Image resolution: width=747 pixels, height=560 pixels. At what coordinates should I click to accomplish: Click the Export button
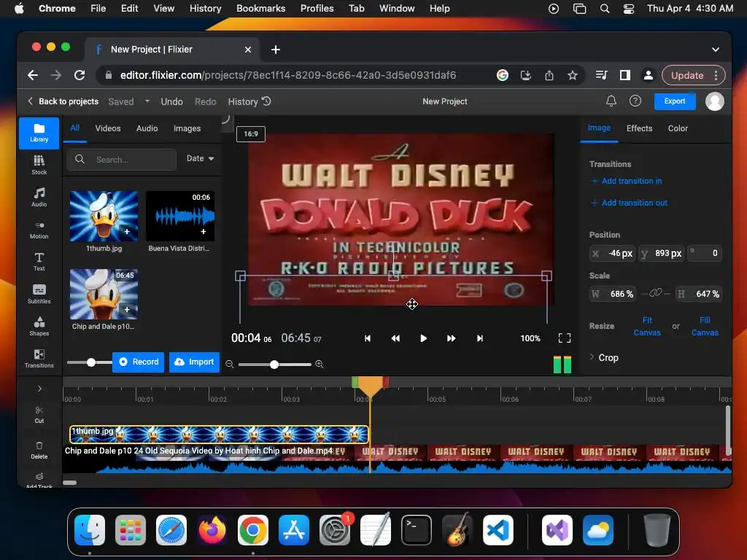pyautogui.click(x=675, y=101)
